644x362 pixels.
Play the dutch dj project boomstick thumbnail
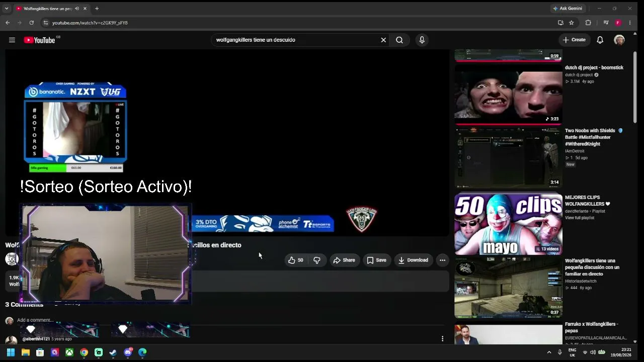click(x=508, y=94)
